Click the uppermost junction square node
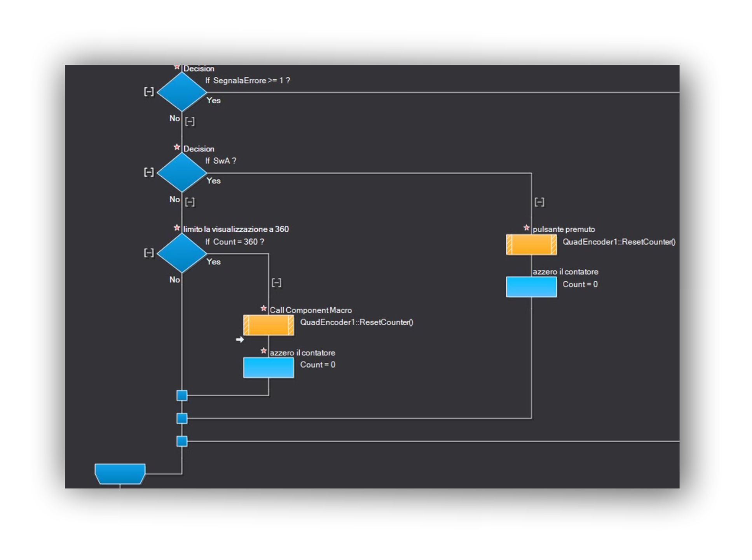 pos(182,395)
